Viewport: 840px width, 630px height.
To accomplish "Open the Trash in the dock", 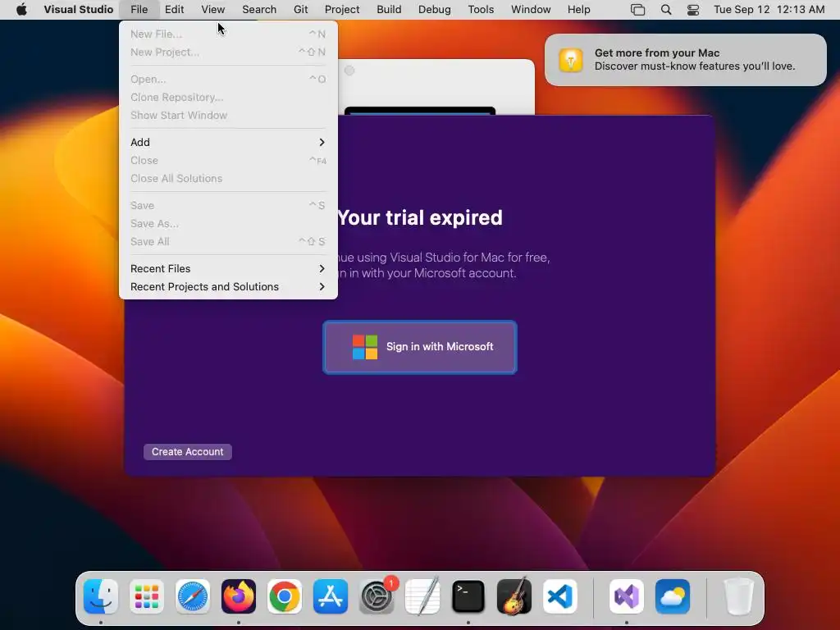I will (x=738, y=596).
